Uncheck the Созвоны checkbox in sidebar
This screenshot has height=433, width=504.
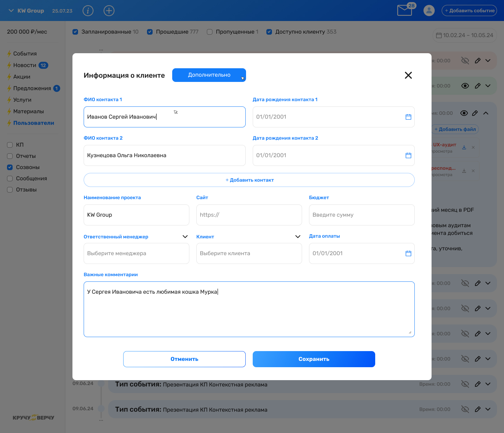[x=10, y=167]
